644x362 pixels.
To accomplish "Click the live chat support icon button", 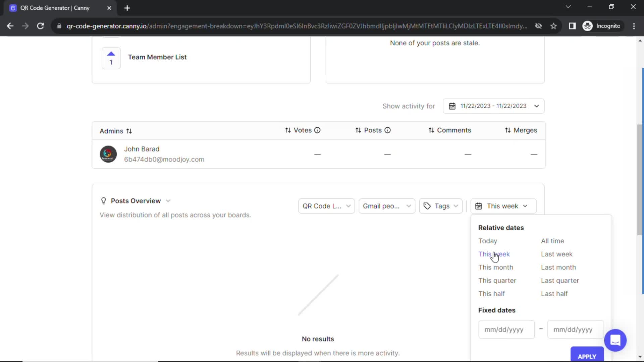I will [x=616, y=340].
